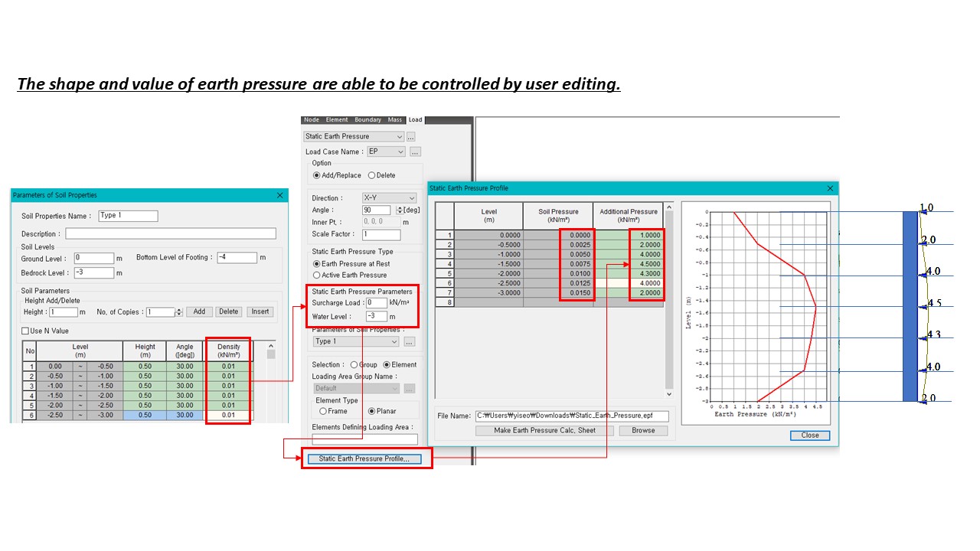Close the Parameters of Soil Properties dialog
This screenshot has height=551, width=980.
(279, 195)
